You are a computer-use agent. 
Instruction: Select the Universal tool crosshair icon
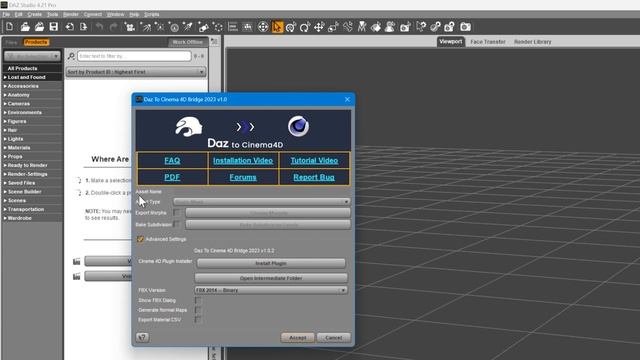click(x=291, y=27)
